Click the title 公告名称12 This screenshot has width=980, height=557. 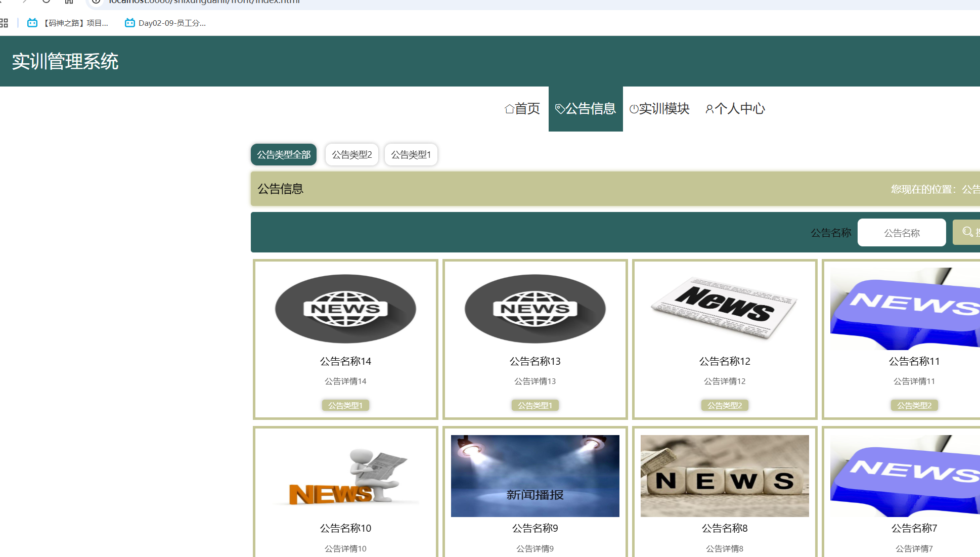[725, 361]
